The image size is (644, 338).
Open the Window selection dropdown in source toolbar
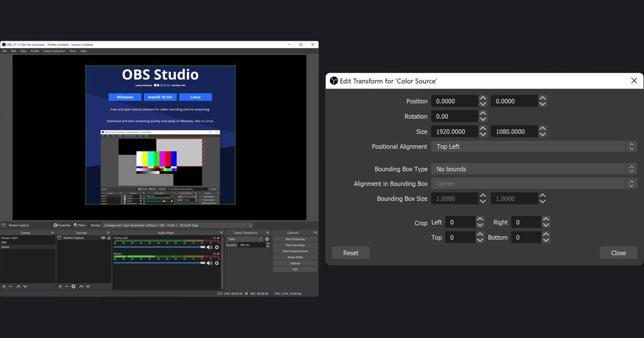[x=178, y=225]
